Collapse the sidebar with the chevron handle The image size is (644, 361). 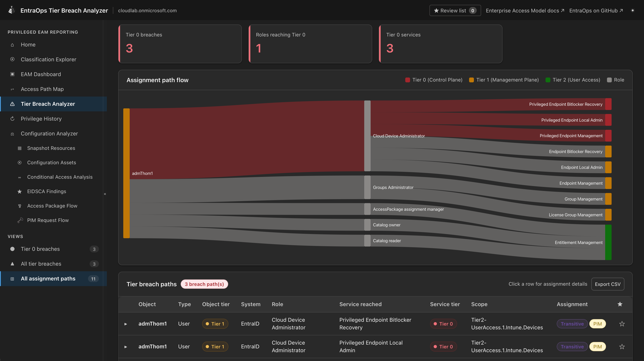(x=105, y=194)
